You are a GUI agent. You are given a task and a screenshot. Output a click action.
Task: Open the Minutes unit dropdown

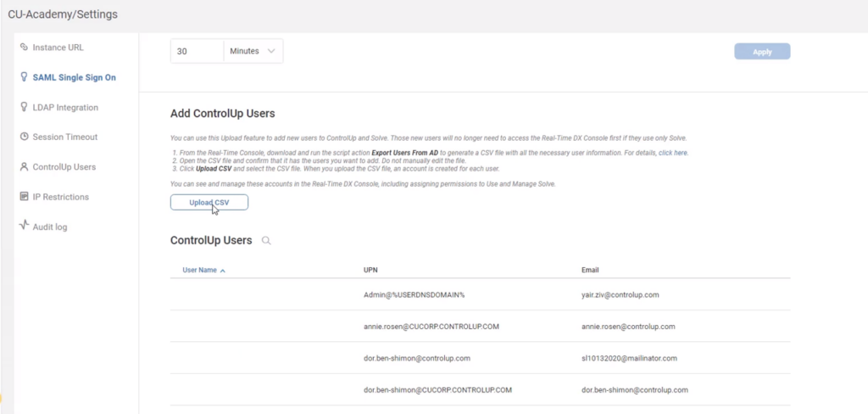click(x=253, y=51)
